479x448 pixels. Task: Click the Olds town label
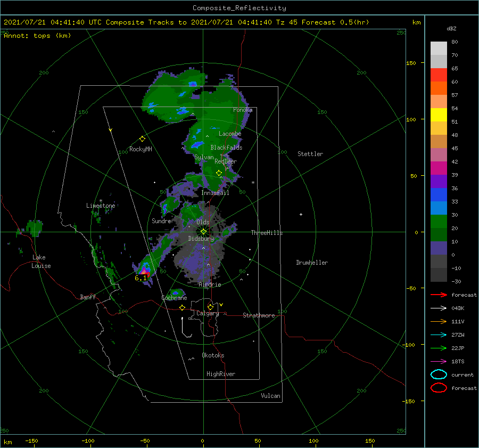click(203, 222)
